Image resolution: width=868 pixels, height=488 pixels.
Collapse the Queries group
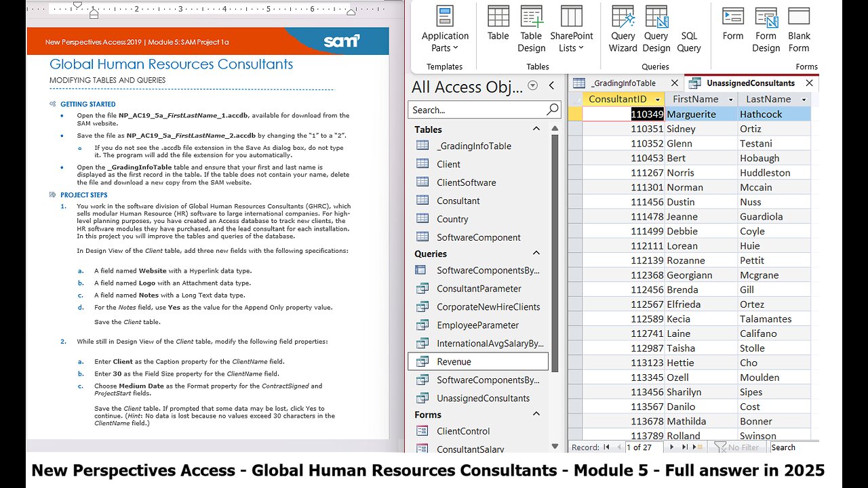[536, 253]
